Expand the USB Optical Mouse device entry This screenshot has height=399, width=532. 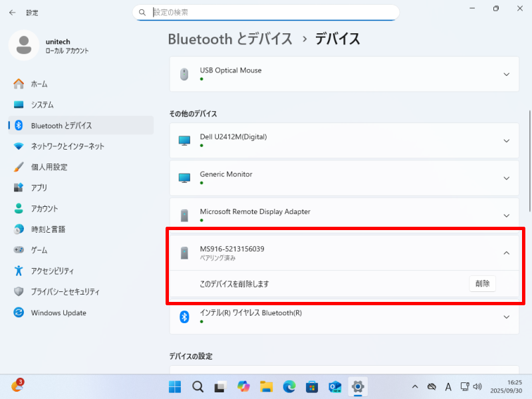point(506,74)
